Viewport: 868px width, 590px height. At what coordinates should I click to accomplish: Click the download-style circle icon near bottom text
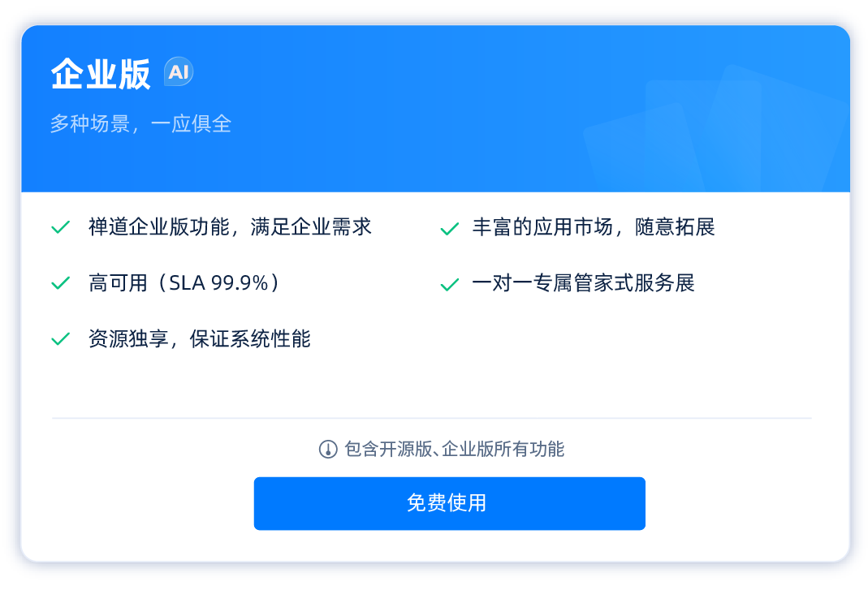coord(325,449)
